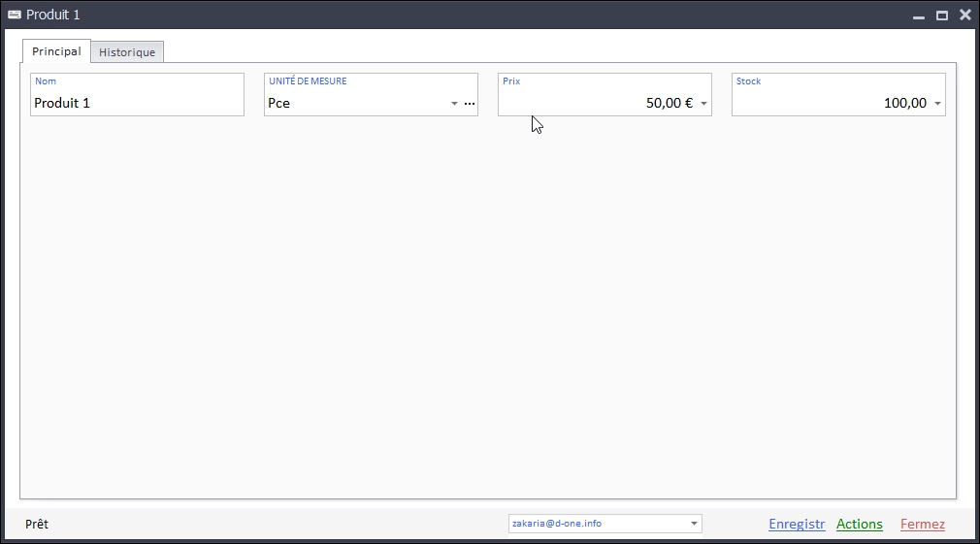Open the user email dropdown arrow
The height and width of the screenshot is (544, 980).
click(x=694, y=524)
